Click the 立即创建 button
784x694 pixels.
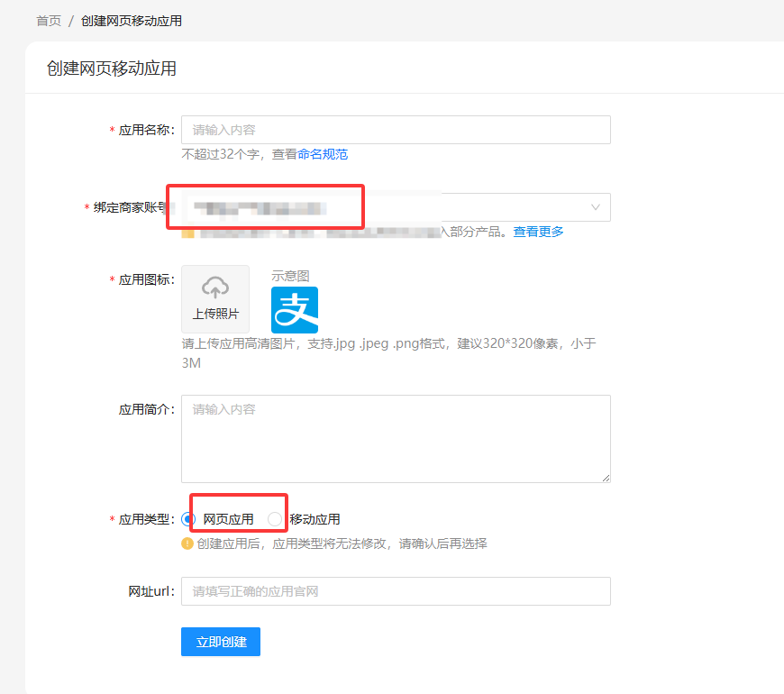pyautogui.click(x=220, y=641)
